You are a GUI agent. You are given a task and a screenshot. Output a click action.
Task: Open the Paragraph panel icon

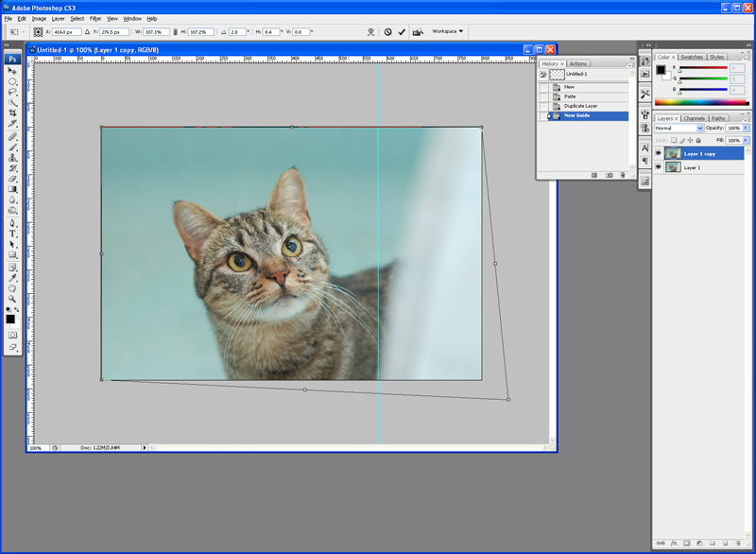(645, 161)
